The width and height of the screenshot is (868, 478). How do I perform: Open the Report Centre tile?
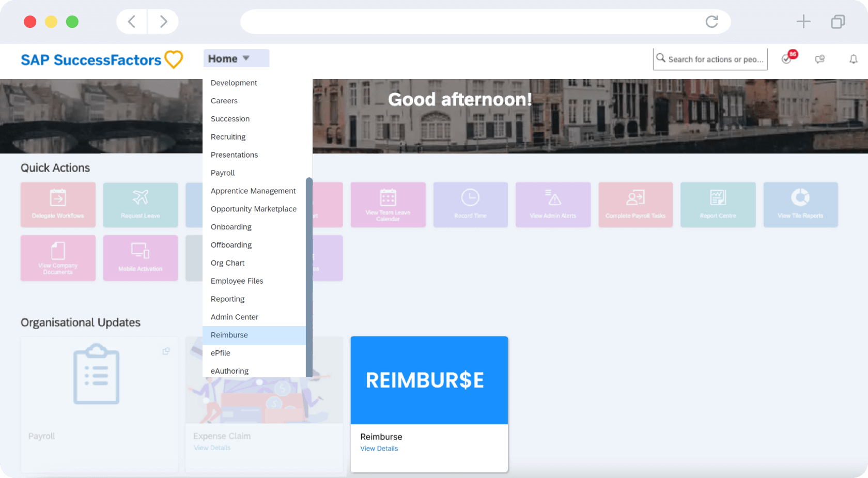tap(718, 204)
